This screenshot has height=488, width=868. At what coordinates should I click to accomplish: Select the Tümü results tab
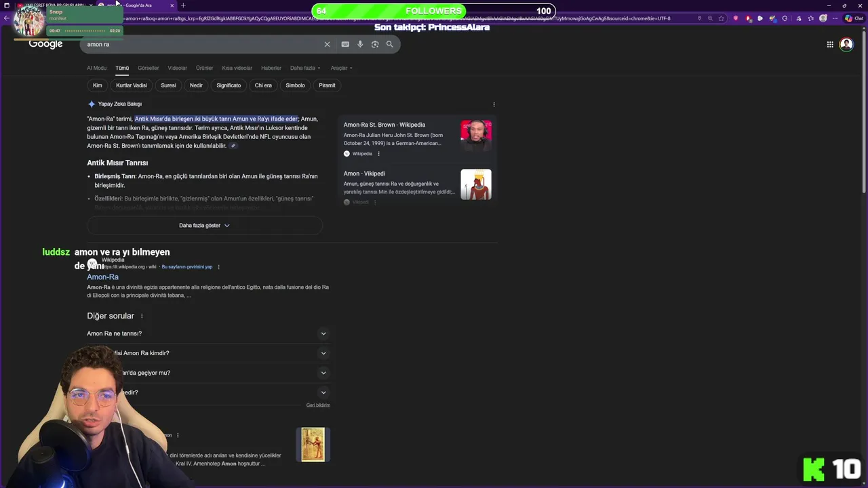122,68
